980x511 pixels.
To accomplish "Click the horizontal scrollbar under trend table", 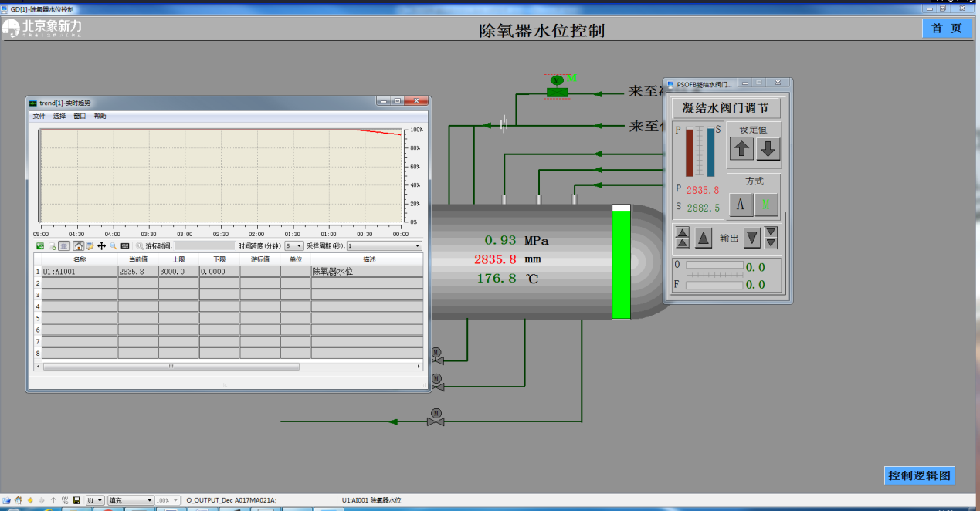I will click(x=170, y=366).
